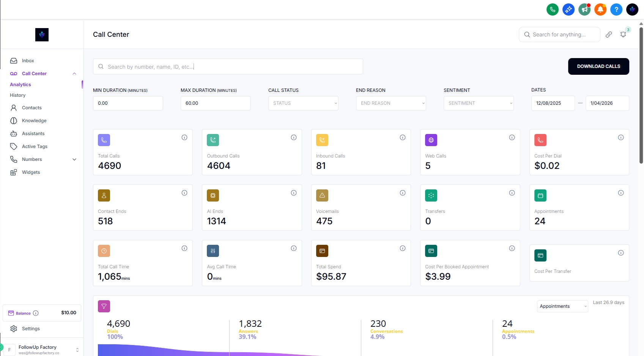Click the purple Web Calls globe icon
Image resolution: width=644 pixels, height=356 pixels.
431,140
